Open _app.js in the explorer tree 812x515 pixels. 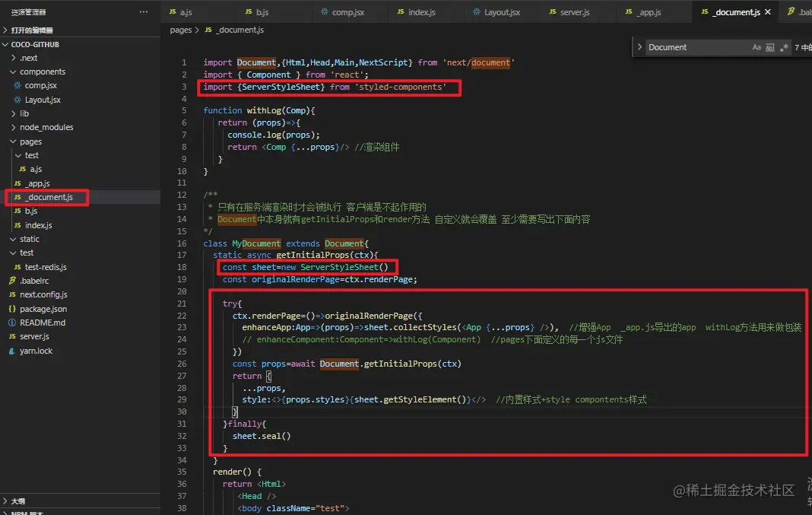(38, 183)
